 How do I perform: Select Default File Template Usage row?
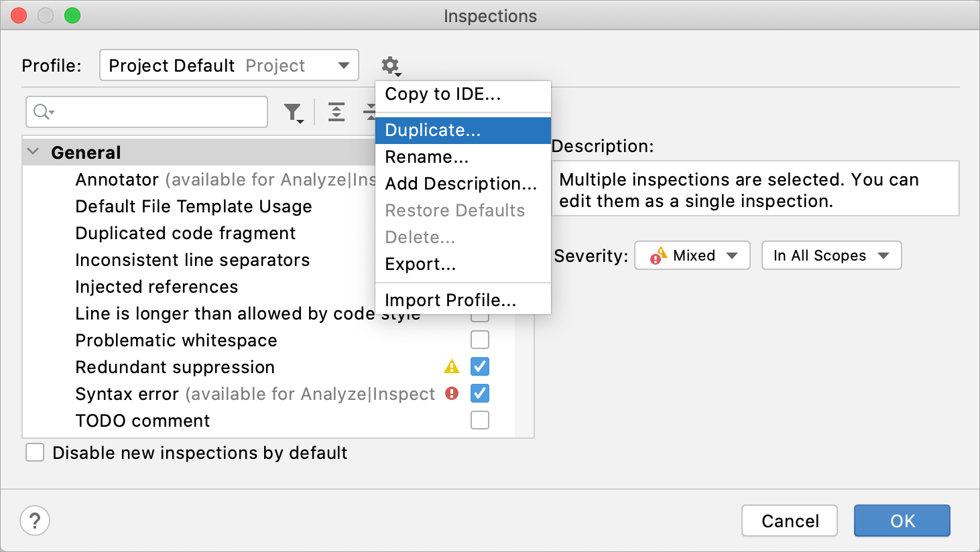pyautogui.click(x=199, y=206)
